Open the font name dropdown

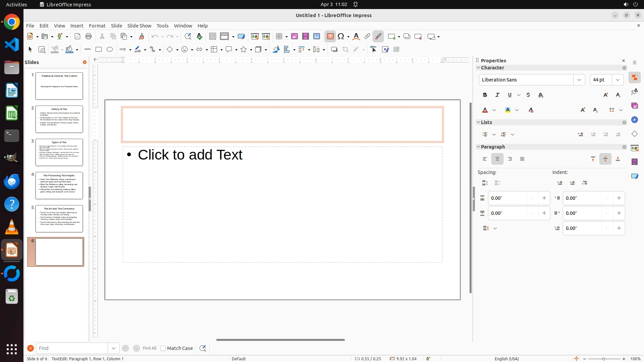[579, 80]
